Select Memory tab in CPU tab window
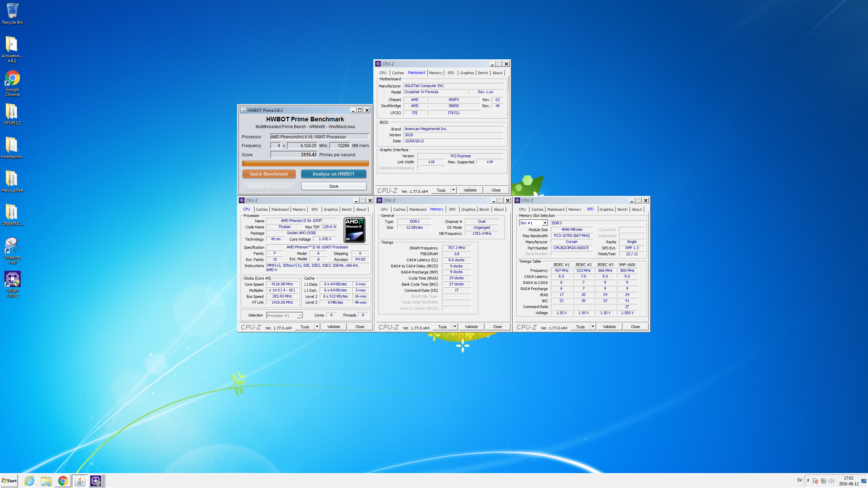Image resolution: width=868 pixels, height=488 pixels. click(x=299, y=209)
